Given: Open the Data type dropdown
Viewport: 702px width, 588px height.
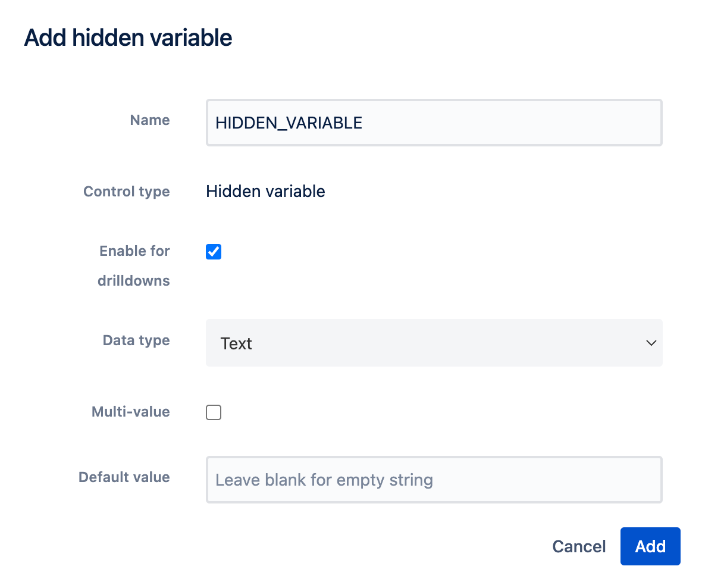Looking at the screenshot, I should pos(434,343).
